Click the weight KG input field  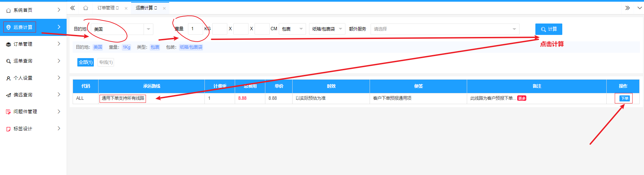click(x=195, y=29)
